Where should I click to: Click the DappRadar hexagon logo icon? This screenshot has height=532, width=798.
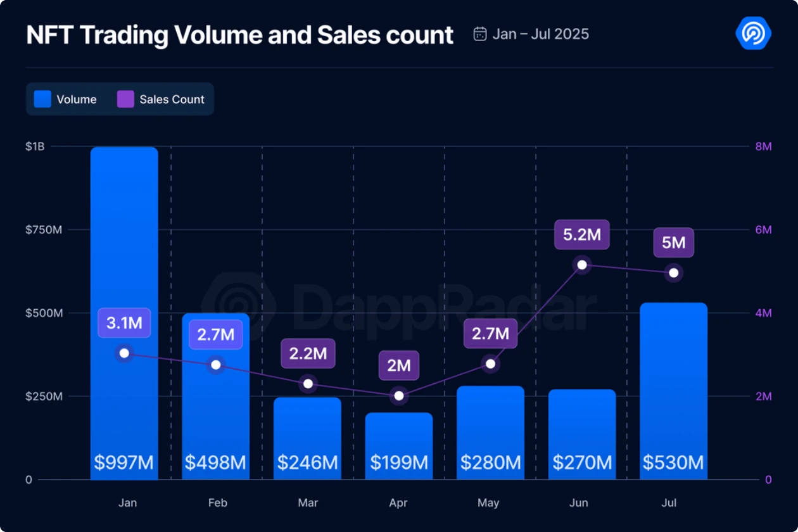[x=753, y=33]
